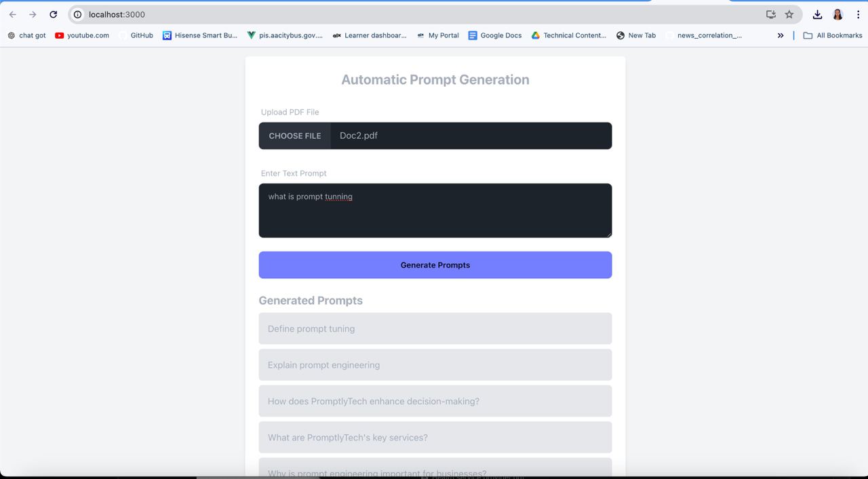The image size is (868, 479).
Task: Open the All Bookmarks folder
Action: click(x=833, y=35)
